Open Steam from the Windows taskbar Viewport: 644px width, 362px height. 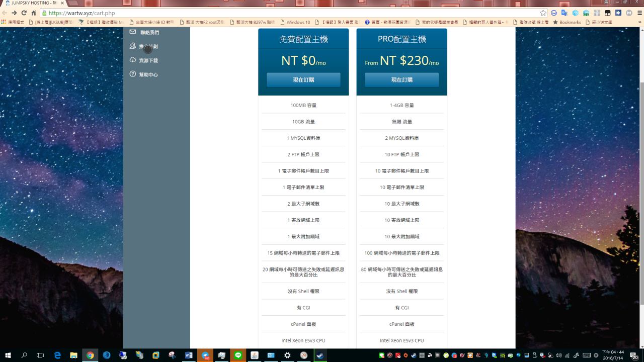tap(319, 355)
